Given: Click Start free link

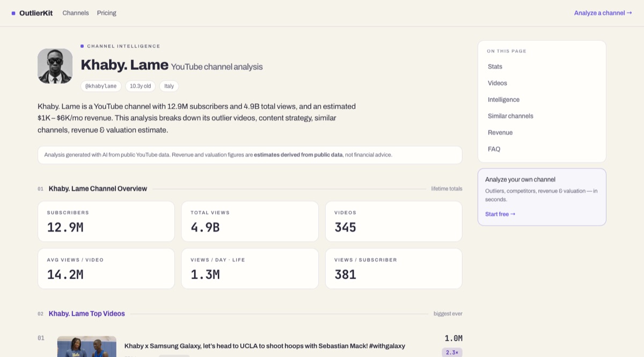Looking at the screenshot, I should [x=500, y=214].
